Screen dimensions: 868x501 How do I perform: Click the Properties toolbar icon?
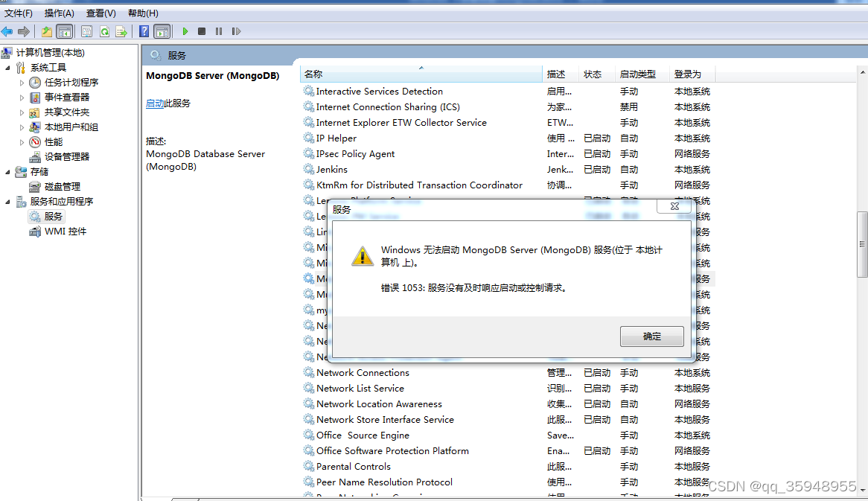coord(86,31)
